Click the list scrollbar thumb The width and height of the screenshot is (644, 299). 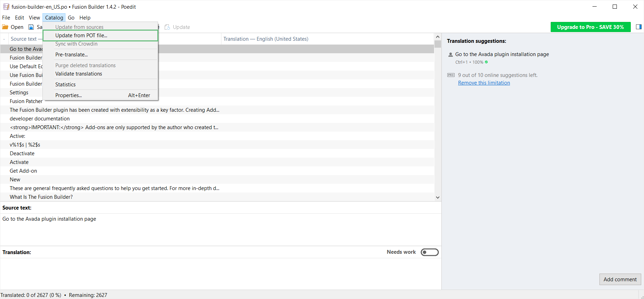point(438,44)
